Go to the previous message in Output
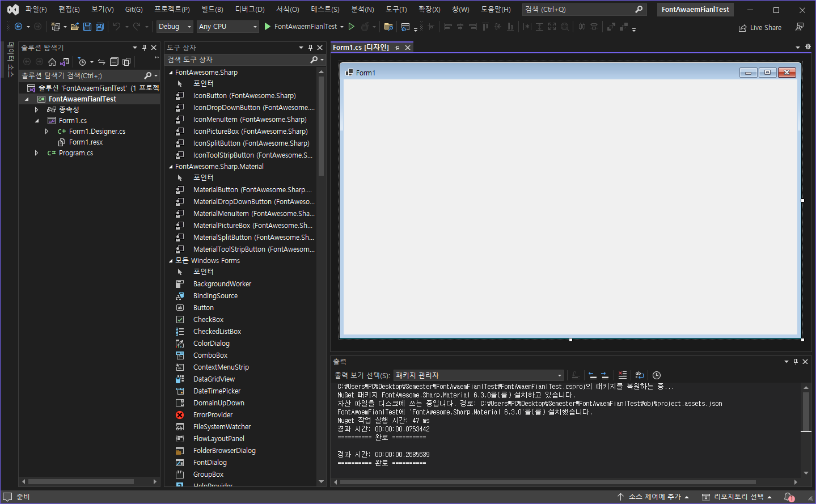This screenshot has height=504, width=816. (x=592, y=375)
